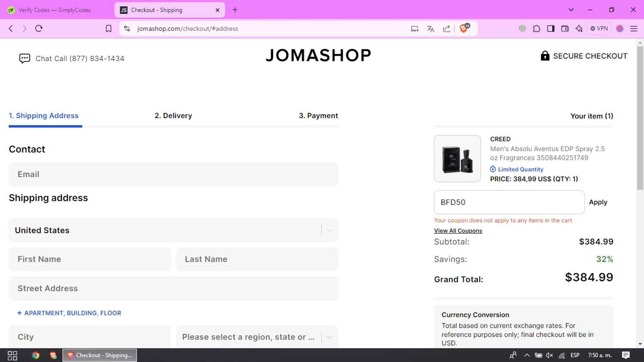
Task: Open the notification center icon
Action: pos(626,355)
